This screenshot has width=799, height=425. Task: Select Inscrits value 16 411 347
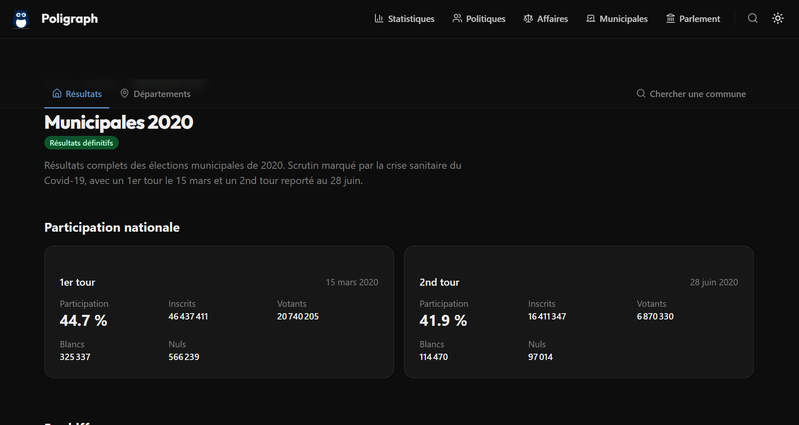(x=547, y=316)
